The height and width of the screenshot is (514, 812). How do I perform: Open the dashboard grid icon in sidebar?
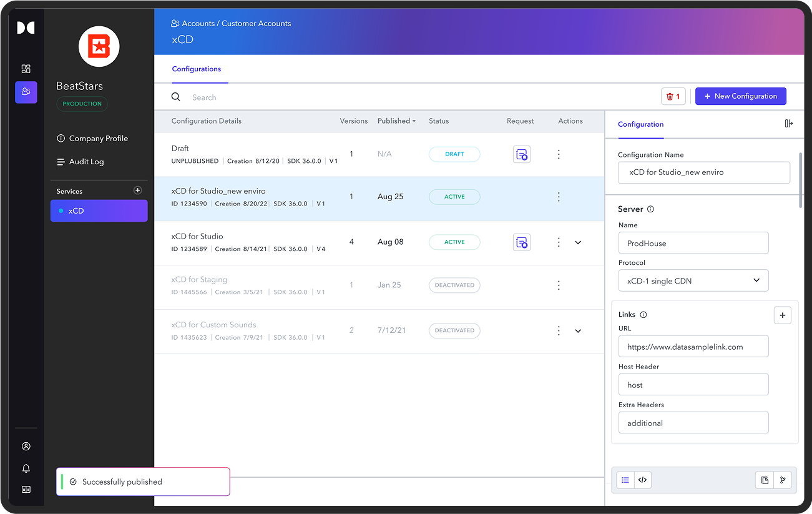point(26,69)
